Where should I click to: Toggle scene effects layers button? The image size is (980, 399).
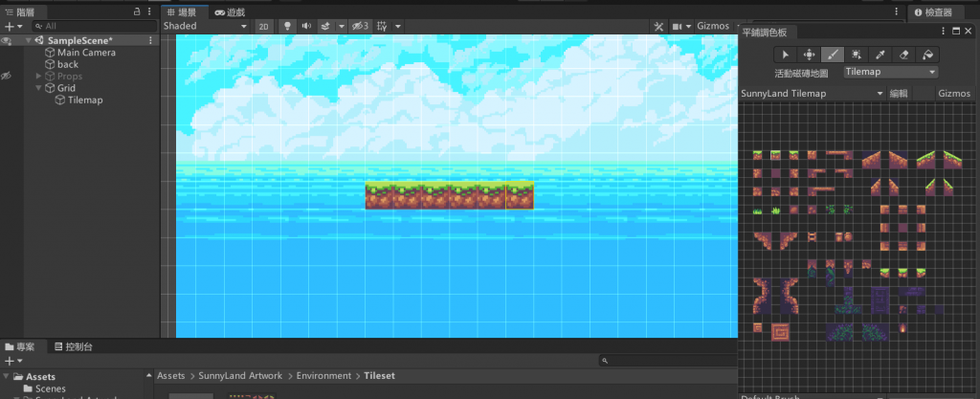[325, 26]
